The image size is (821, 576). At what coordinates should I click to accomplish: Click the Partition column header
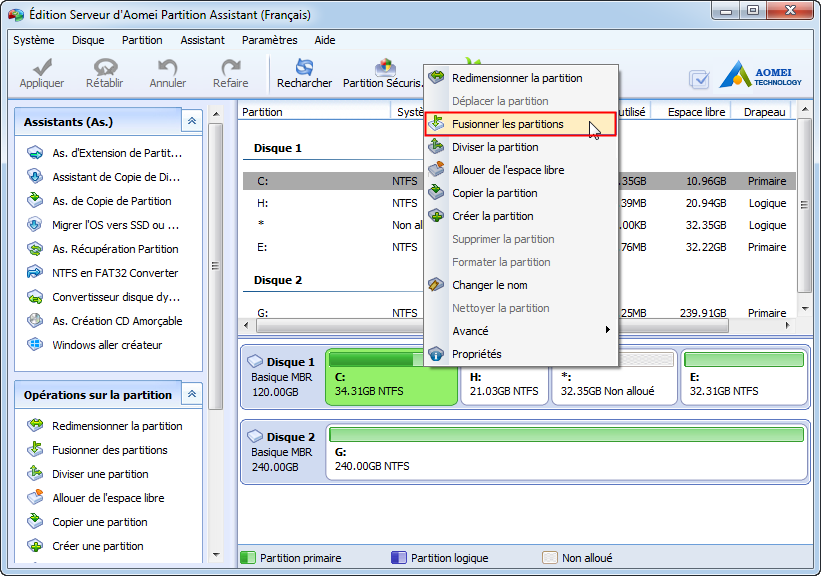(315, 112)
